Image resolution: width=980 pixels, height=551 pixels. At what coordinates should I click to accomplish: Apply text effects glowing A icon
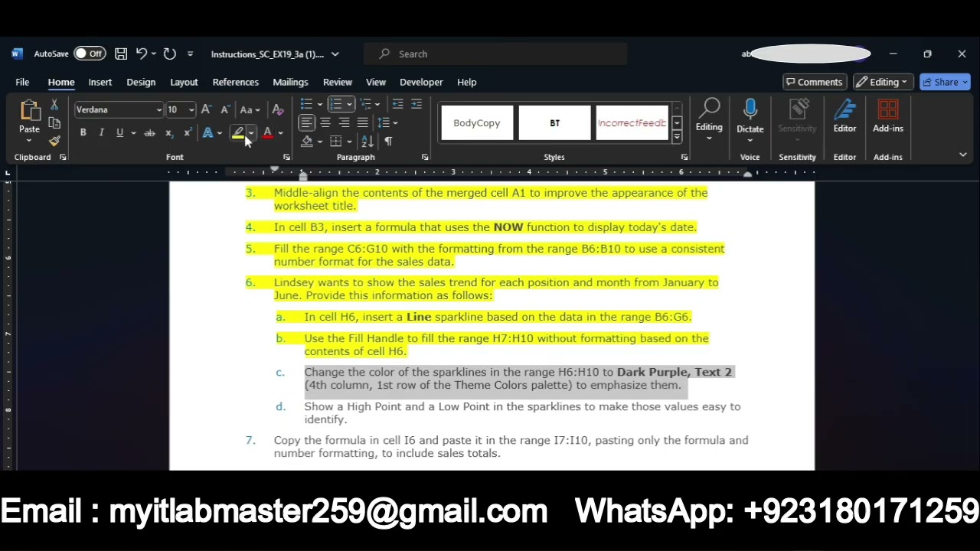click(207, 133)
